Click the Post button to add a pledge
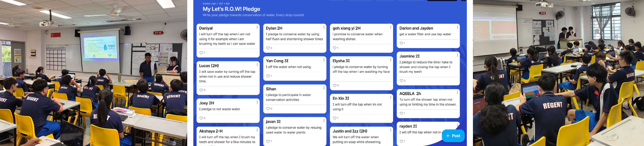 click(453, 136)
